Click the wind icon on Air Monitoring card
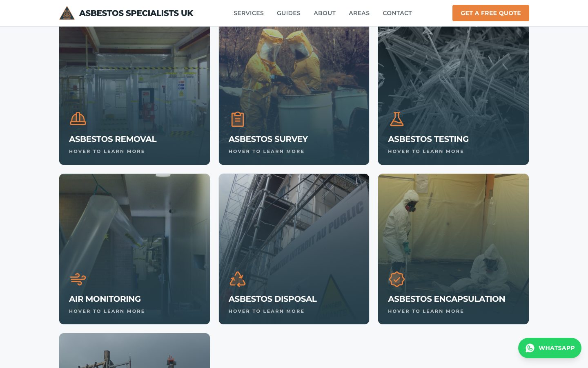Image resolution: width=588 pixels, height=368 pixels. click(x=78, y=279)
